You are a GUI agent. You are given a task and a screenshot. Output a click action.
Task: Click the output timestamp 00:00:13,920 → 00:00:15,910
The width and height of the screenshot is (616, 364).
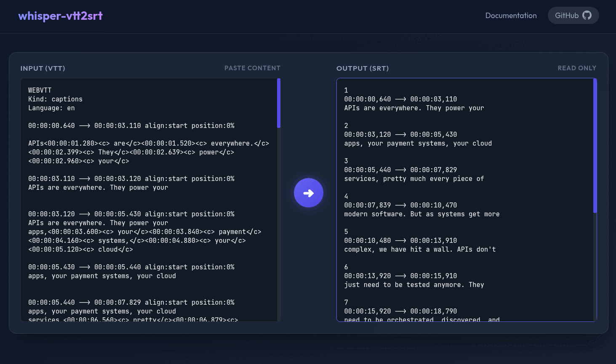coord(400,276)
